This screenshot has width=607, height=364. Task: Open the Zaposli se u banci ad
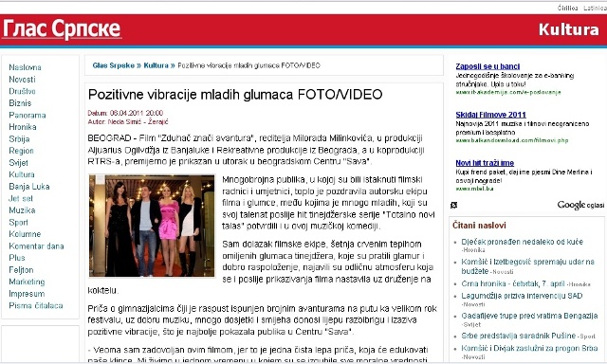coord(487,66)
